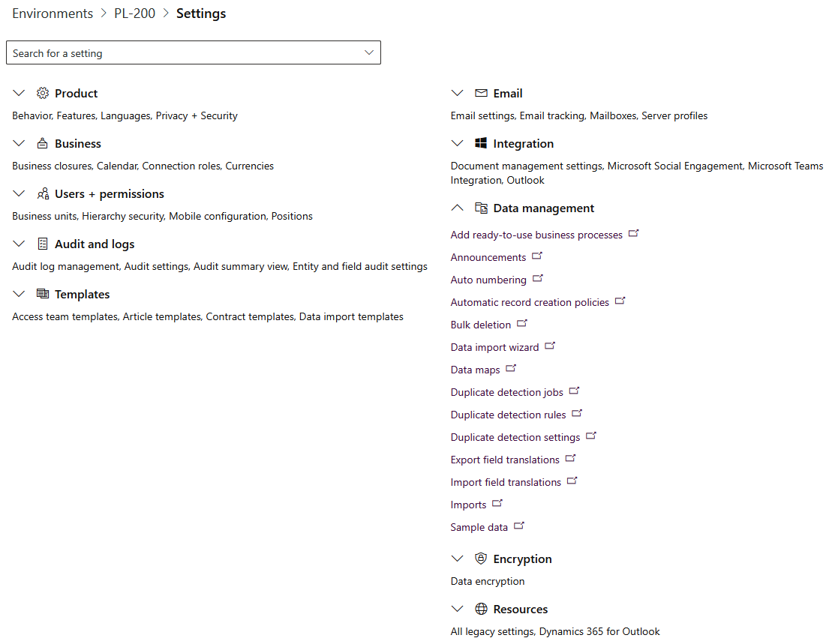
Task: Click the Integration heading text
Action: [523, 144]
